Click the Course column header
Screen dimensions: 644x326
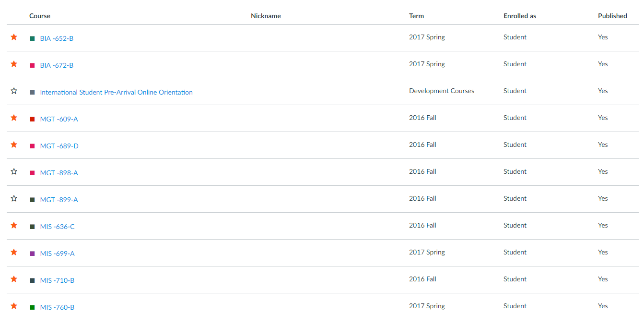coord(40,16)
